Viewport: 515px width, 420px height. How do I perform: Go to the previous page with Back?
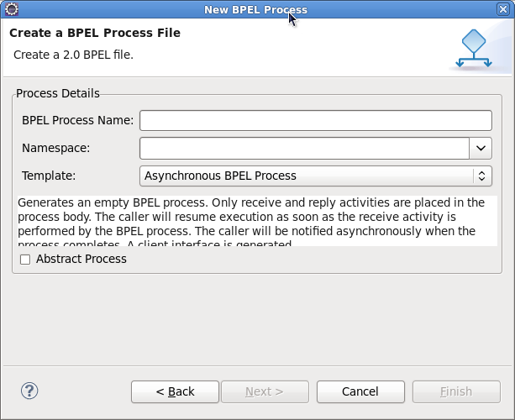point(175,391)
